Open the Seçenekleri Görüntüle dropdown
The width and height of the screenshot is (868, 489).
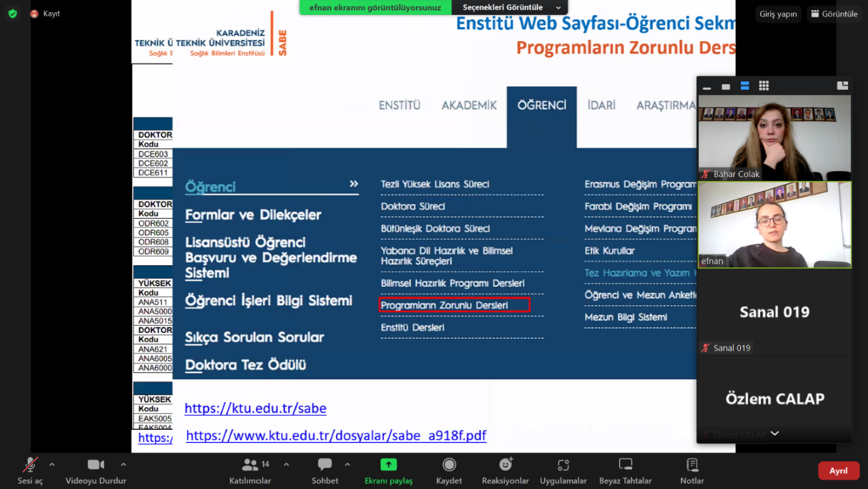click(509, 7)
